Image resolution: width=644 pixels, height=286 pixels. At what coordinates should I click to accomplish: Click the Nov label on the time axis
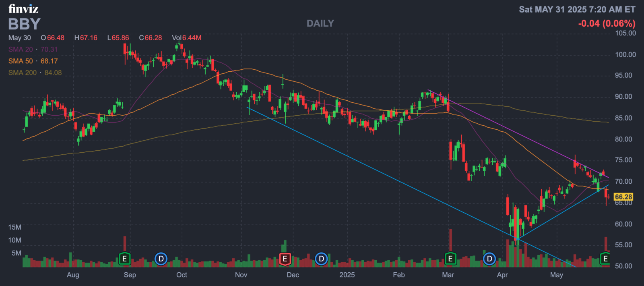coord(241,275)
